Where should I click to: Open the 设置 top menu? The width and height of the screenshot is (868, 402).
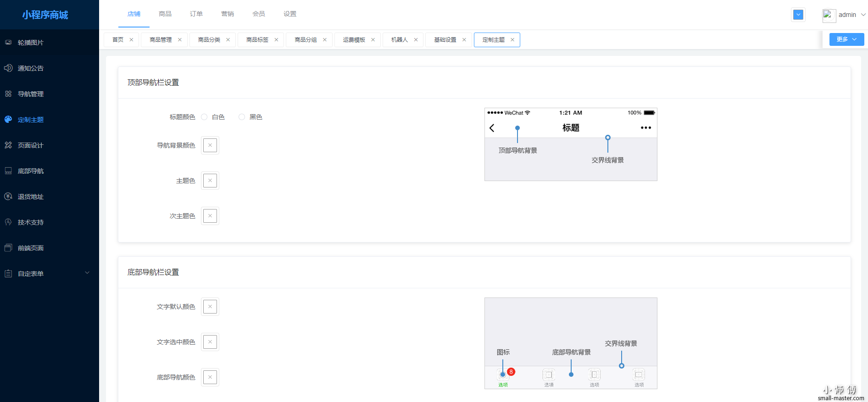coord(290,14)
